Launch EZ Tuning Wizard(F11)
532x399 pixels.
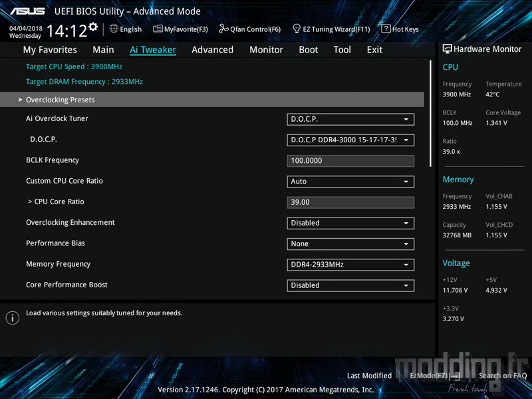[331, 29]
